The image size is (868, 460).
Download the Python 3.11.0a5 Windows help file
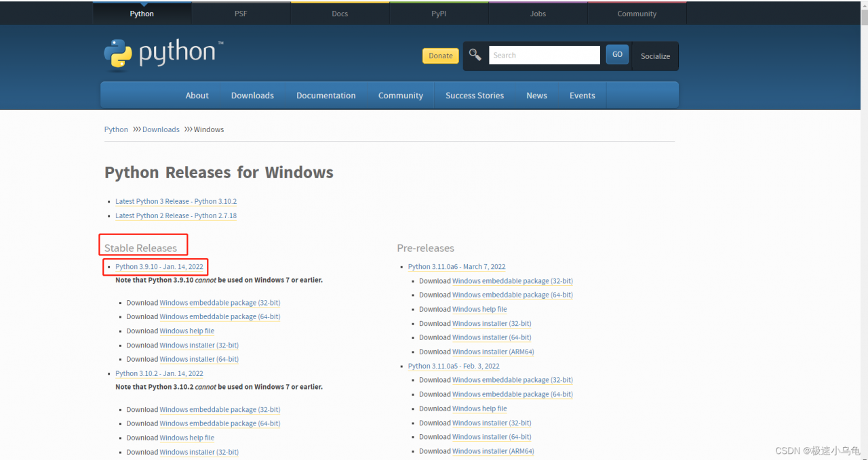point(479,409)
